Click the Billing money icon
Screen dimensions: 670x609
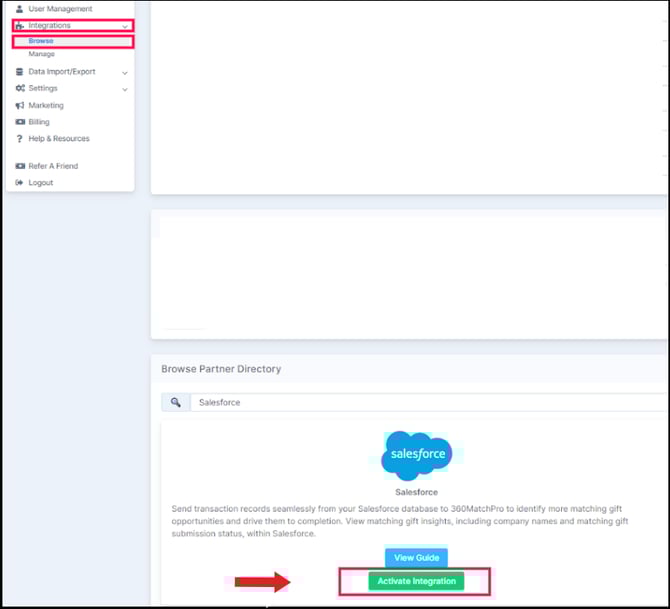pos(20,122)
